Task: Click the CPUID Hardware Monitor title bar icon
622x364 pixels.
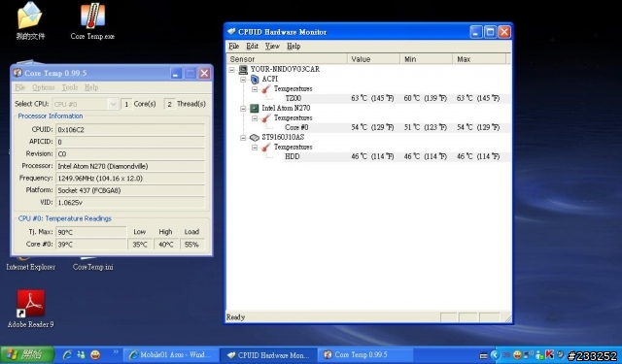Action: pyautogui.click(x=231, y=32)
